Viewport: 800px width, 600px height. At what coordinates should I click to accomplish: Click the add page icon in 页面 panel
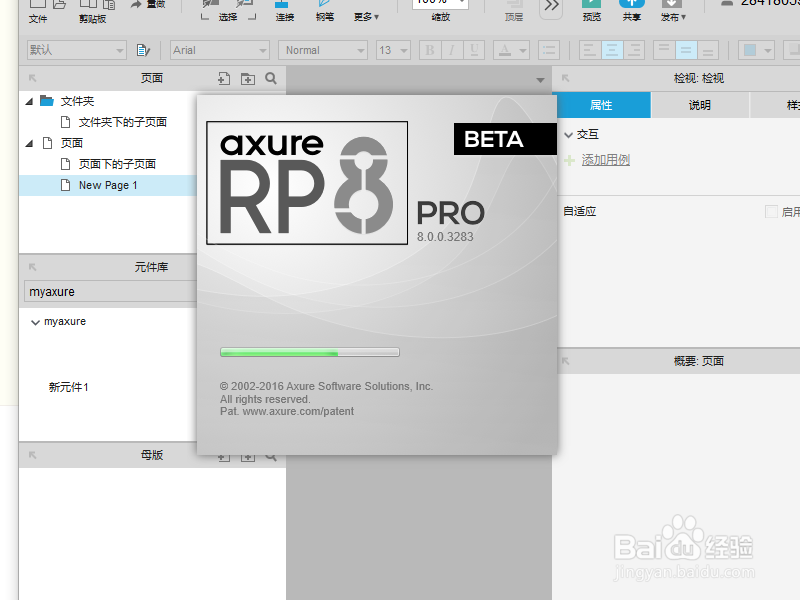224,79
